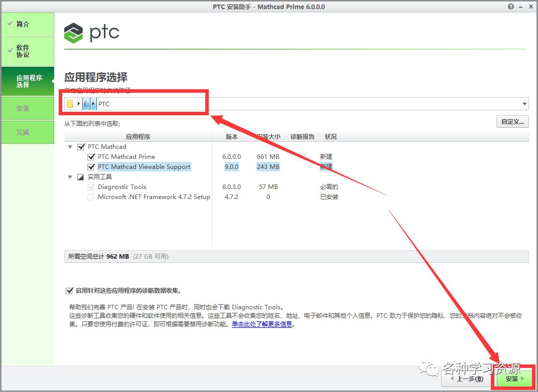538x392 pixels.
Task: Open the 完成 step in sidebar
Action: [x=28, y=132]
